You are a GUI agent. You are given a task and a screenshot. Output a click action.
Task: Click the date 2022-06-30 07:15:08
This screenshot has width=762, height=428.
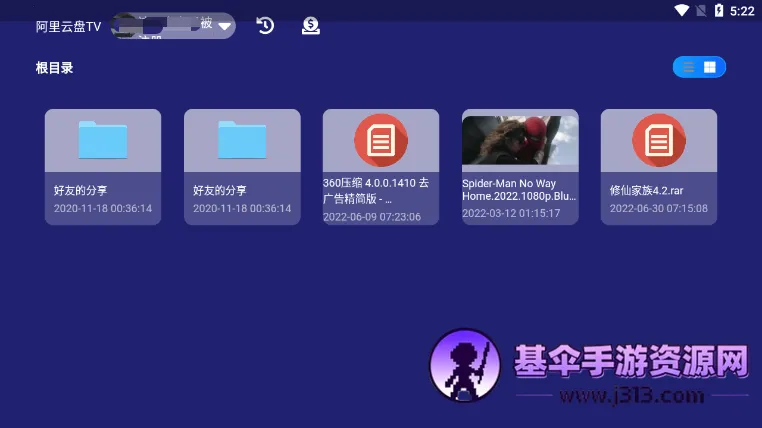pos(658,208)
